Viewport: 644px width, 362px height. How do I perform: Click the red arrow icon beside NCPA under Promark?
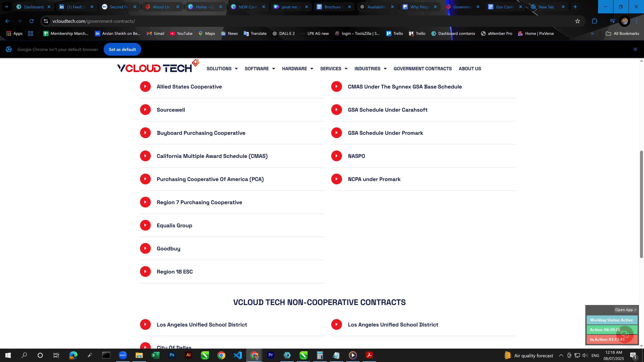click(336, 179)
